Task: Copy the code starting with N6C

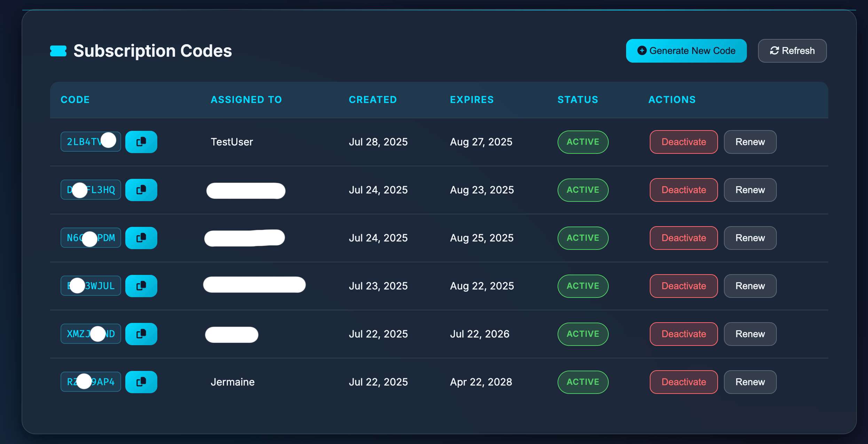Action: [141, 238]
